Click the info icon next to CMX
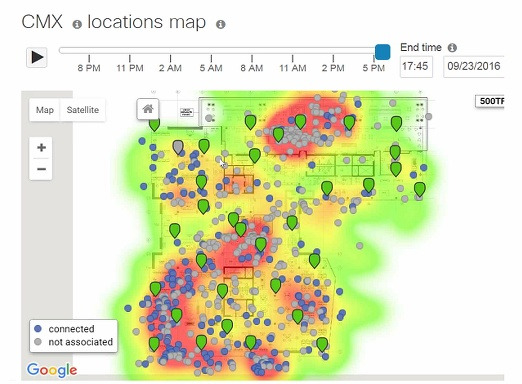Image resolution: width=522 pixels, height=384 pixels. click(77, 24)
